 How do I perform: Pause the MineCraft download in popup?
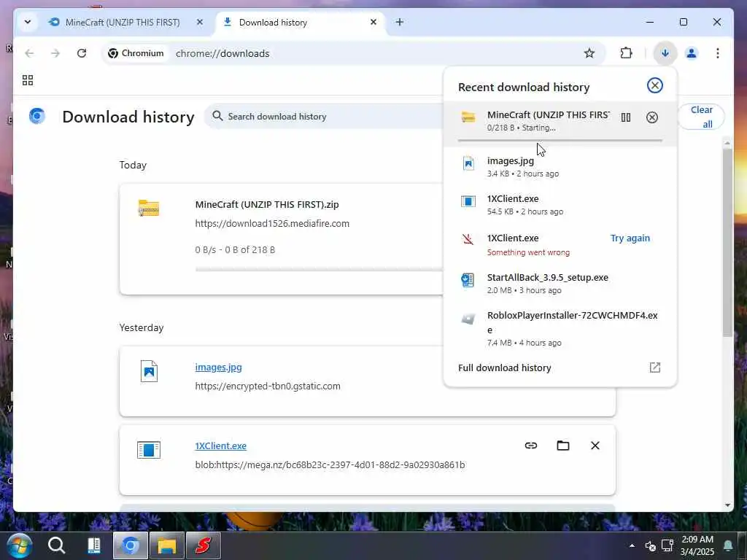(626, 117)
